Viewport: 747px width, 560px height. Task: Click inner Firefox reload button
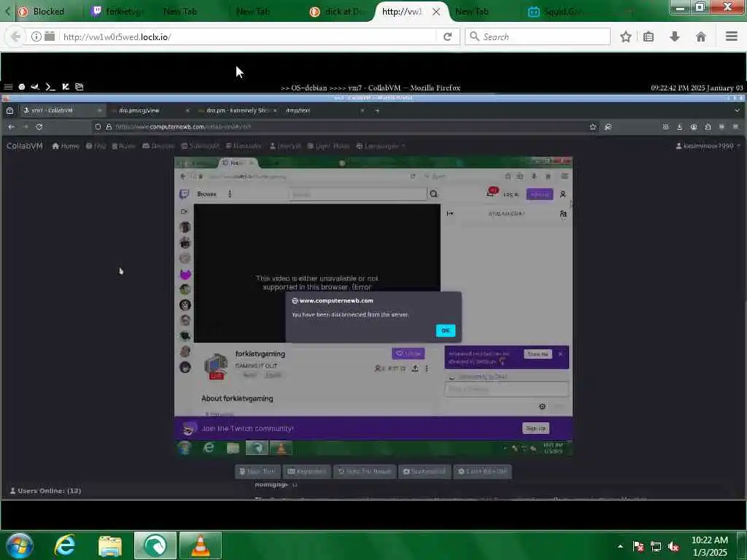(x=39, y=127)
